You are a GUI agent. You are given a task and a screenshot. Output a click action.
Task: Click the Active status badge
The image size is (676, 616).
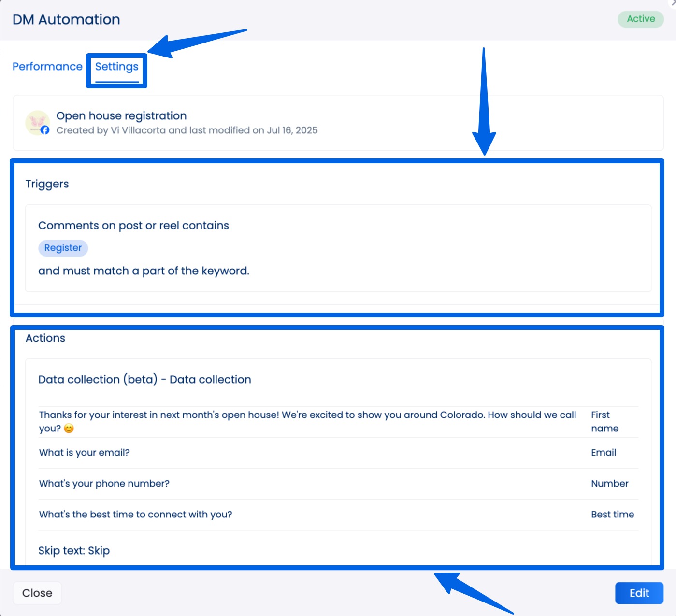click(640, 19)
